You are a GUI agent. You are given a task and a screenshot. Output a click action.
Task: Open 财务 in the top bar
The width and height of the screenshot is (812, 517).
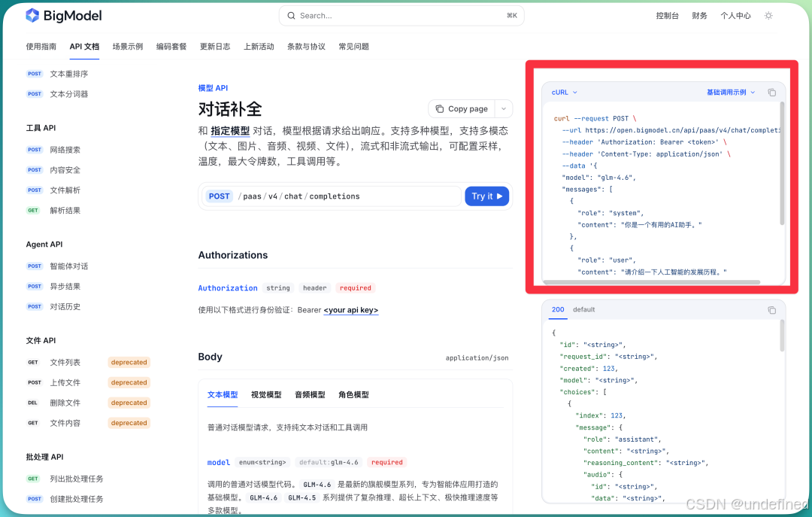click(x=699, y=16)
